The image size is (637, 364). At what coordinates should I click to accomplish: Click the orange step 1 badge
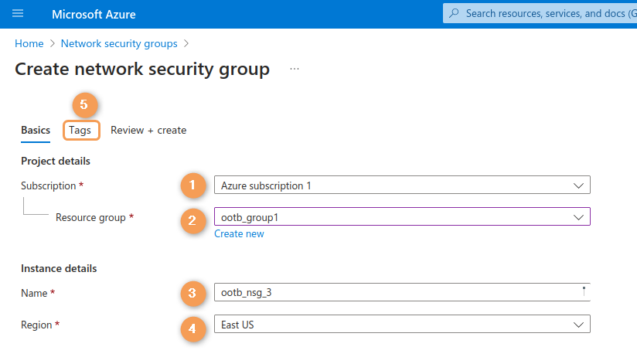193,185
